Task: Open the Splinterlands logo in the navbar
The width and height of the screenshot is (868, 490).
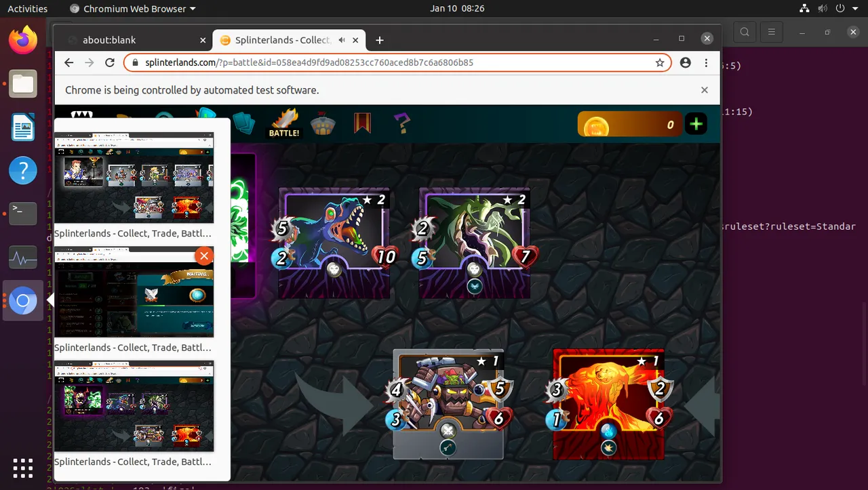Action: pyautogui.click(x=82, y=115)
